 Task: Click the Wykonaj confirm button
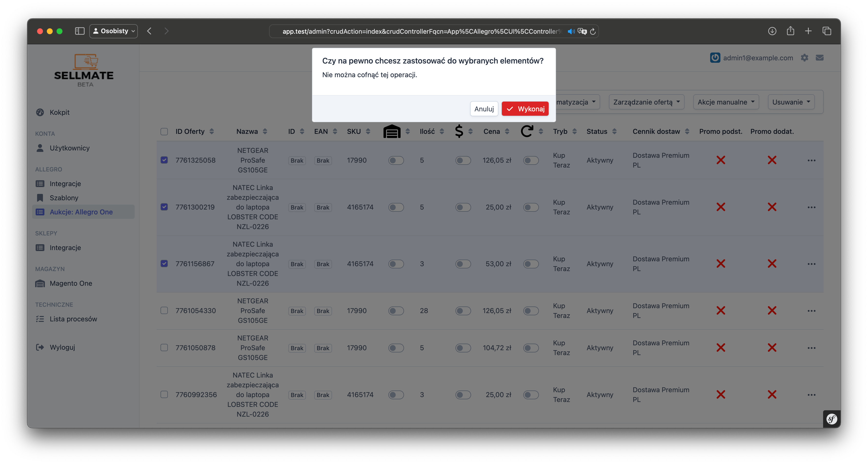tap(525, 109)
